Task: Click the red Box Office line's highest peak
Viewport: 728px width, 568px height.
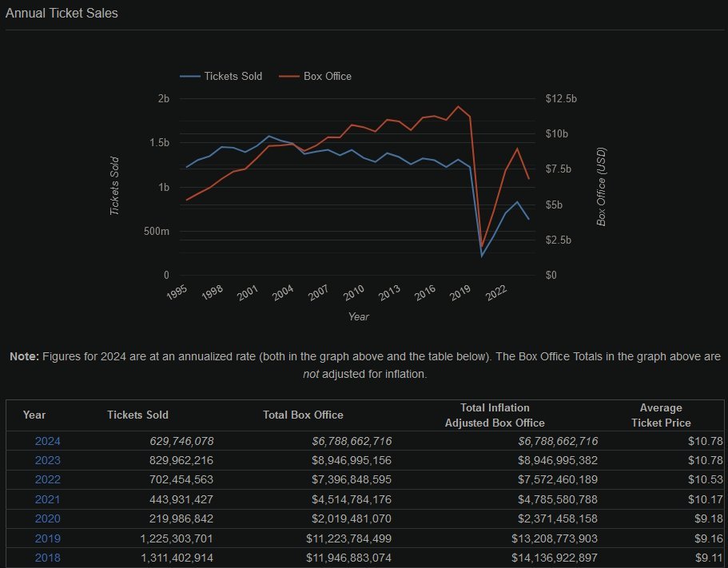Action: (458, 106)
